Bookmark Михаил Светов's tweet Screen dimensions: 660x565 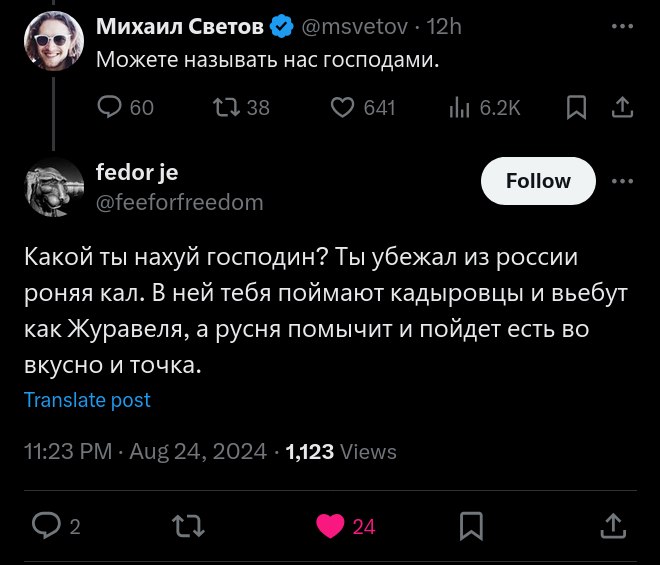tap(576, 107)
